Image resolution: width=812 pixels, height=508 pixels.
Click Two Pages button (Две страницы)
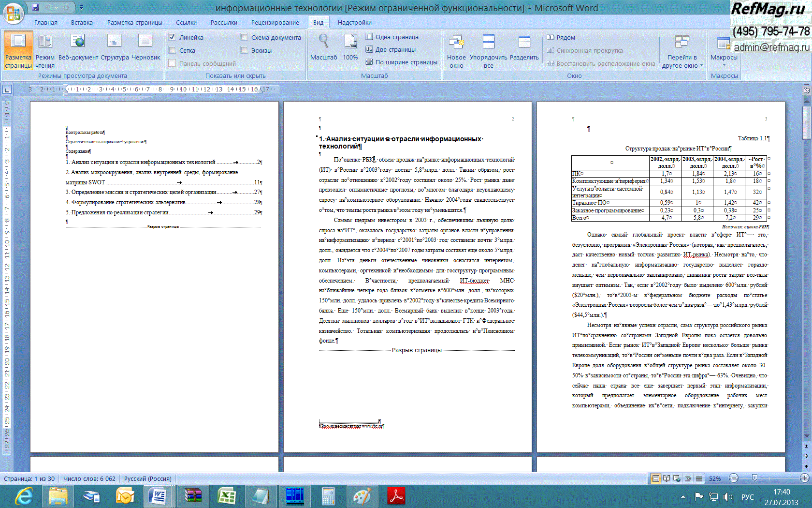pos(391,49)
